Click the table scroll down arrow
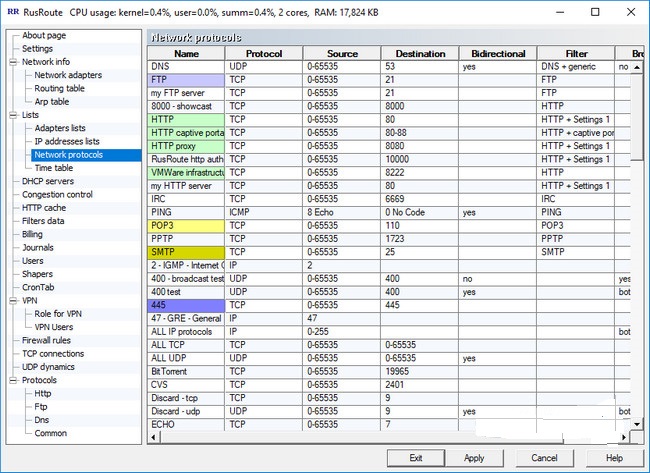Image resolution: width=650 pixels, height=473 pixels. pos(637,424)
